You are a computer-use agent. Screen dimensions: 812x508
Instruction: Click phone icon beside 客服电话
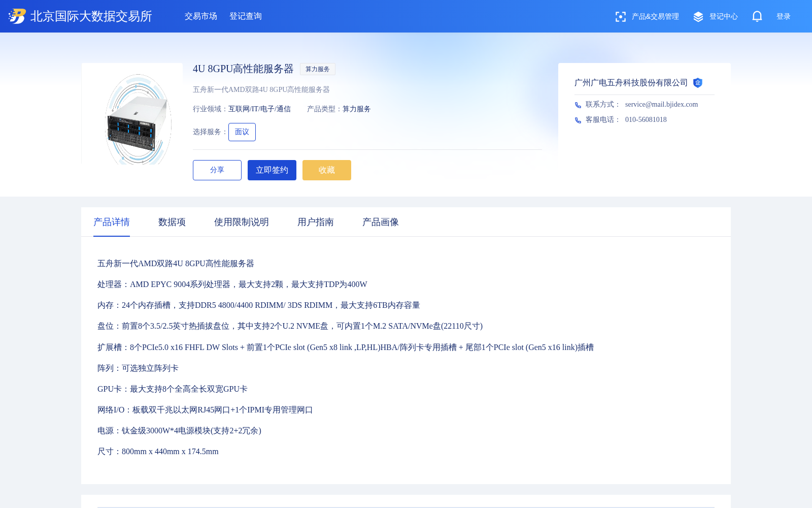point(578,120)
